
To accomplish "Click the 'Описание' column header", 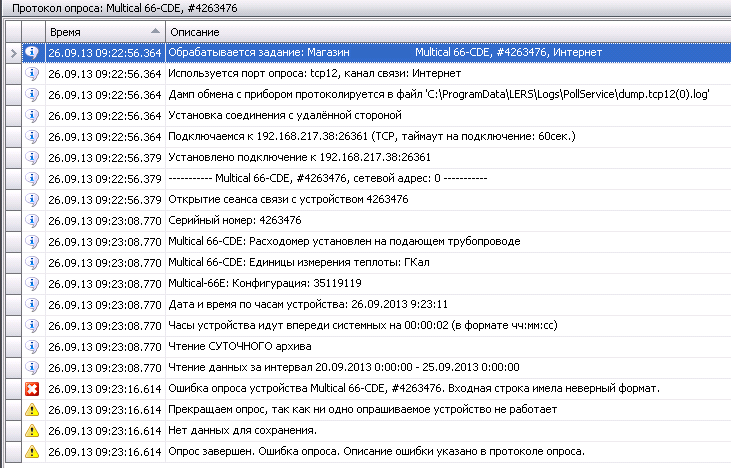I will [448, 32].
